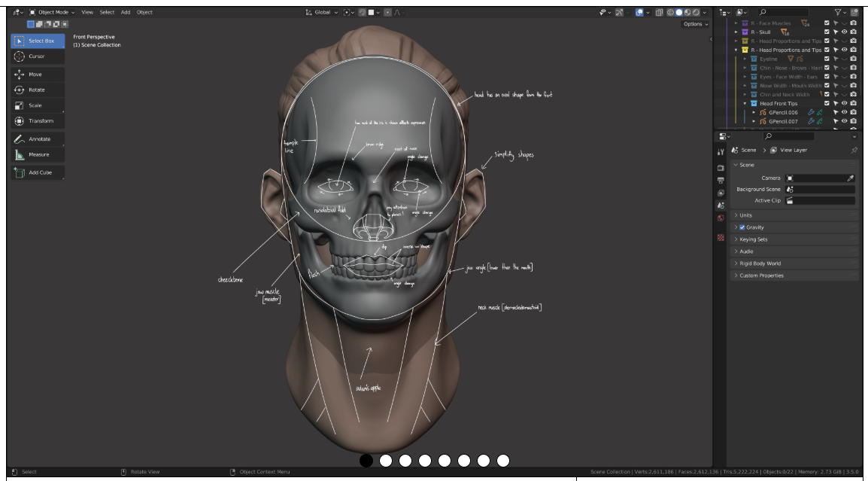868x481 pixels.
Task: Click the World Properties icon in properties sidebar
Action: [720, 217]
